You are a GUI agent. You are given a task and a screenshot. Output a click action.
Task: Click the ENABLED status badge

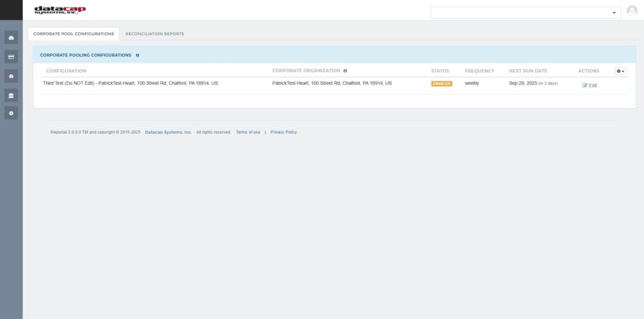tap(441, 84)
